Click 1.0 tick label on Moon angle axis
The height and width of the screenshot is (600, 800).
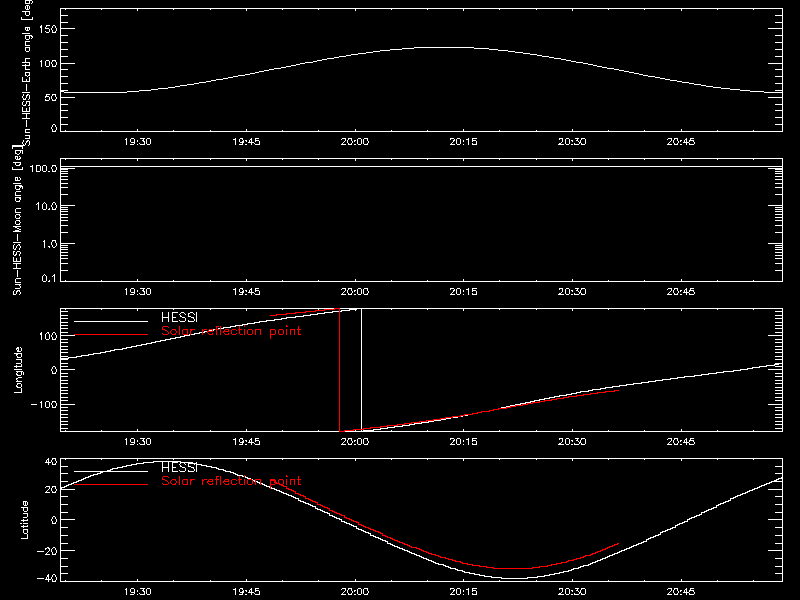pos(49,244)
